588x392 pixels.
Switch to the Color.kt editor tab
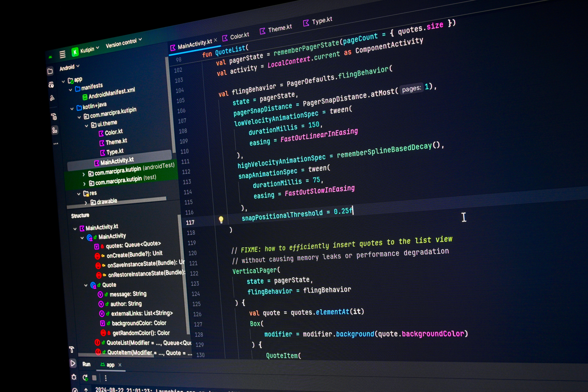click(236, 37)
